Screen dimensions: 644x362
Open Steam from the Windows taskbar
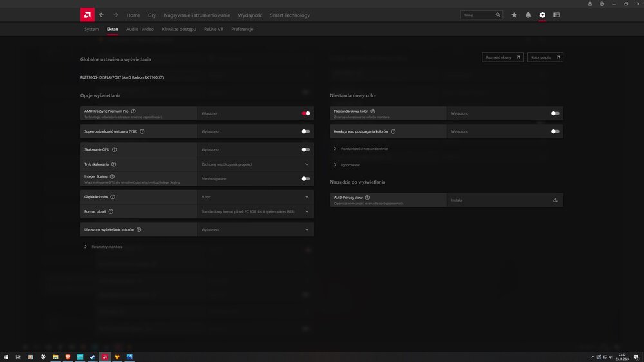[x=91, y=356]
